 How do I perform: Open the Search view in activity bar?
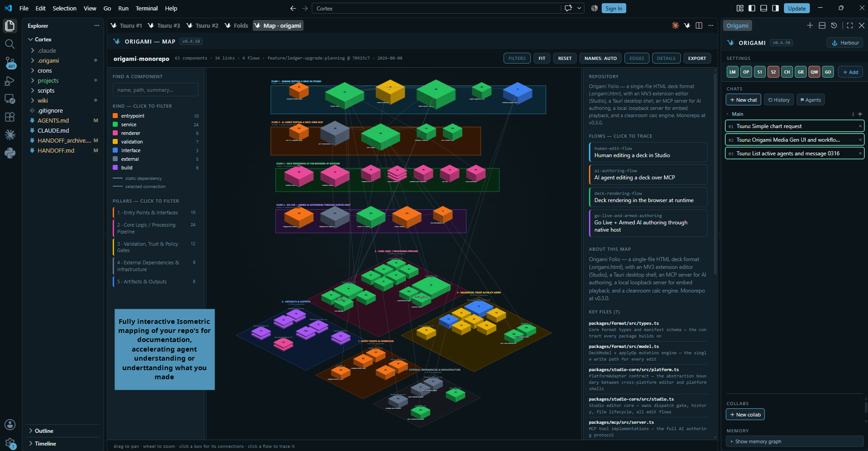(x=10, y=44)
